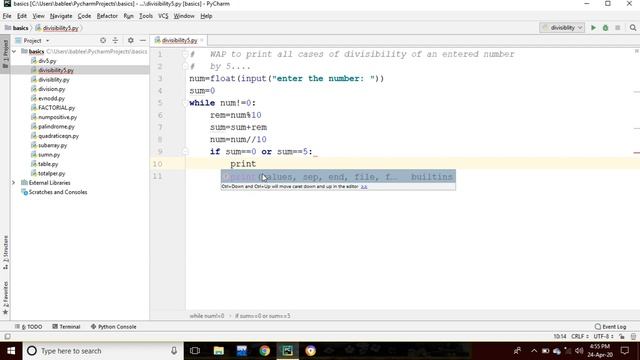
Task: Open Chrome from the taskbar
Action: [264, 351]
